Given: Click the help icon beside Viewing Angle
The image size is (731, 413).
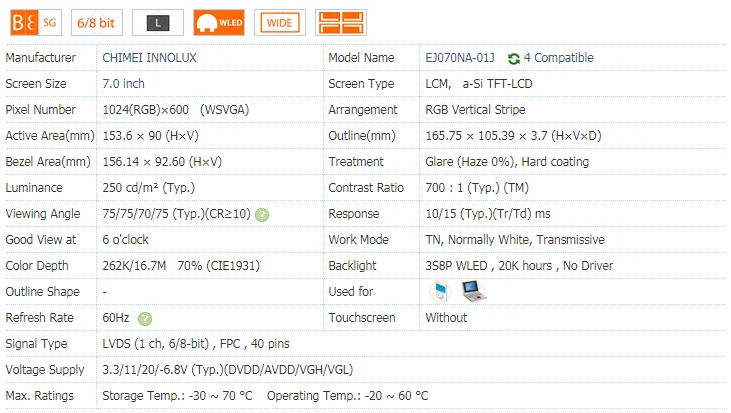Looking at the screenshot, I should (262, 214).
